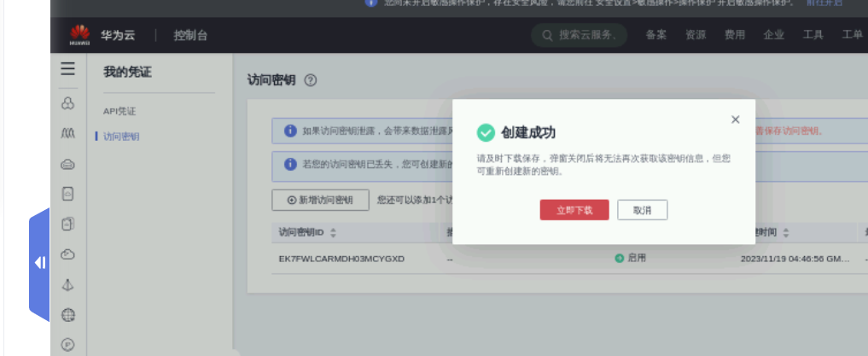Click the storage box icon in the sidebar

tap(67, 194)
